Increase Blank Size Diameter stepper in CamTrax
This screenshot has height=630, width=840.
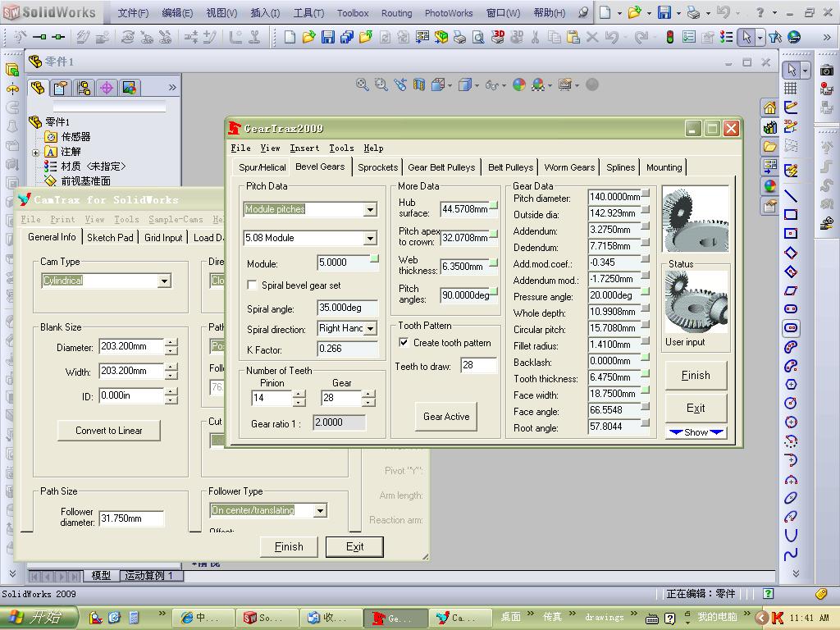tap(171, 343)
